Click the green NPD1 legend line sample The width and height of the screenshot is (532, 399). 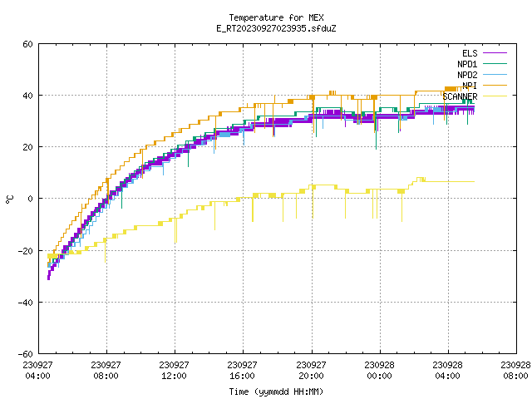coord(495,63)
